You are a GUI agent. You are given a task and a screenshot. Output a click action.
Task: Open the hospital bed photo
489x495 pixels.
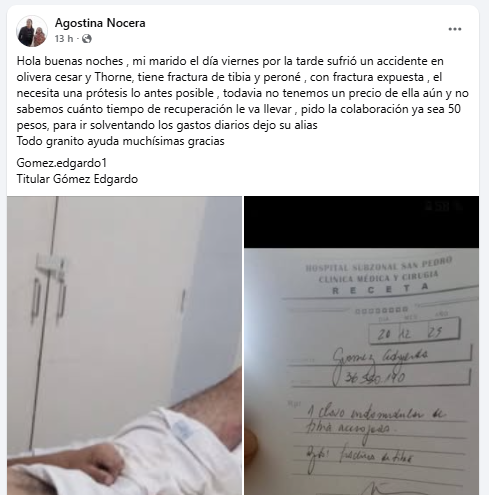coord(124,345)
